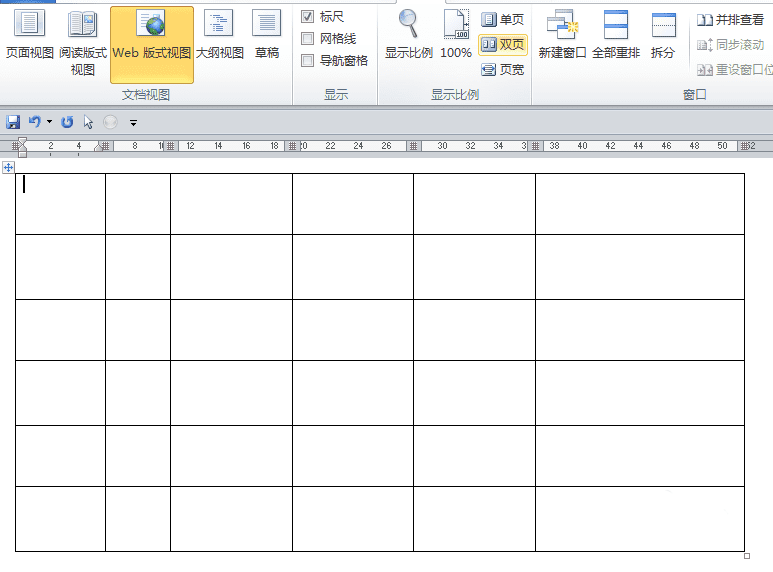Save the document from quick access toolbar
Viewport: 773px width, 572px height.
point(13,122)
